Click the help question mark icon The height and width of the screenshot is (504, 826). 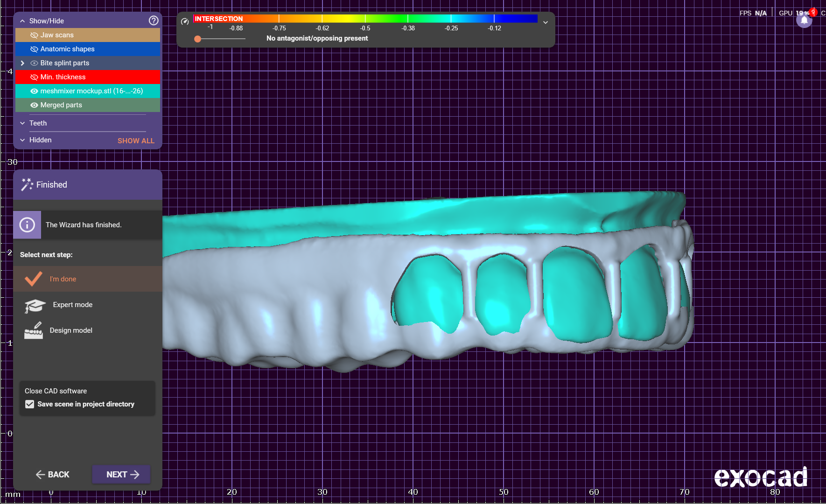[154, 21]
